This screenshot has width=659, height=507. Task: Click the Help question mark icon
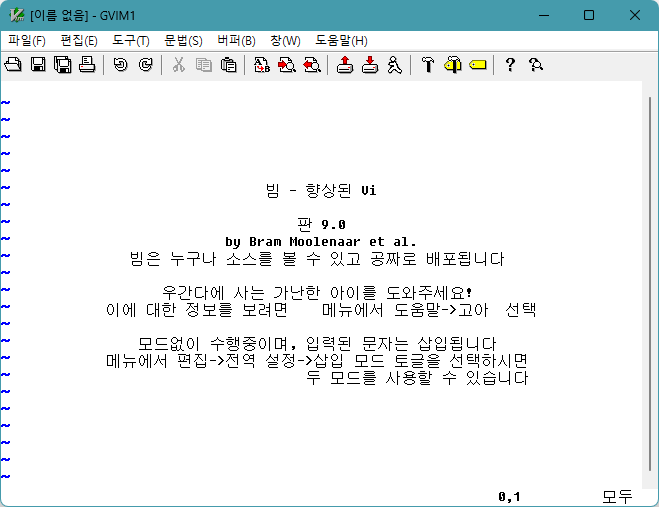510,65
